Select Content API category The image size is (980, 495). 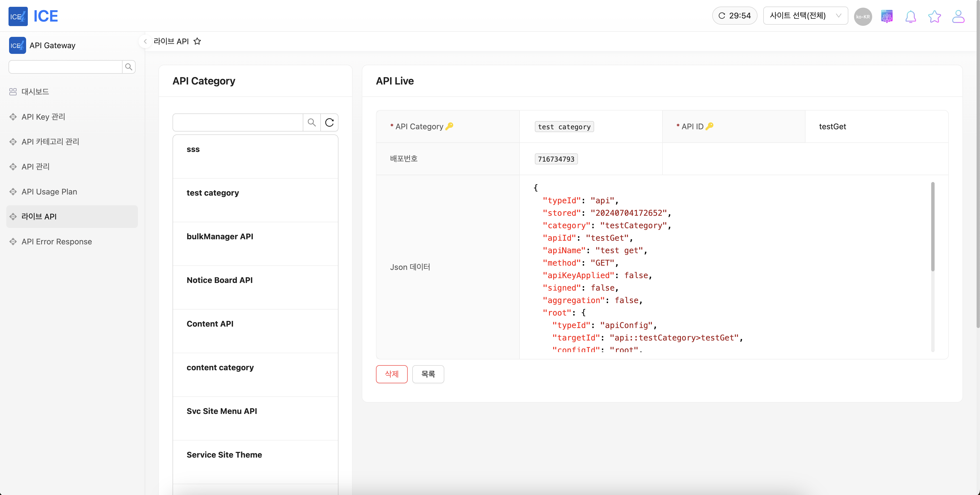[255, 331]
